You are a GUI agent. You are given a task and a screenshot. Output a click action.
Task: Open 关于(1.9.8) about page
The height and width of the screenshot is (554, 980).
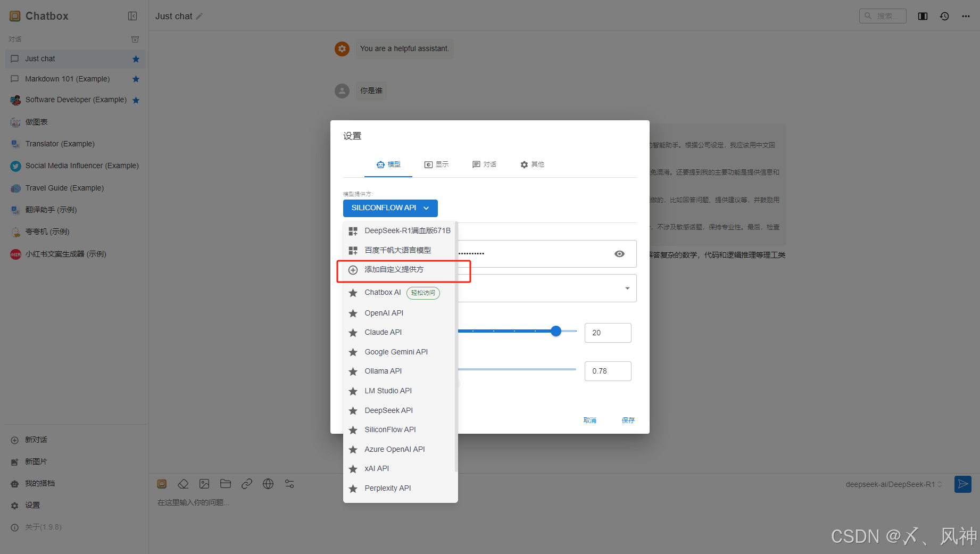point(75,527)
